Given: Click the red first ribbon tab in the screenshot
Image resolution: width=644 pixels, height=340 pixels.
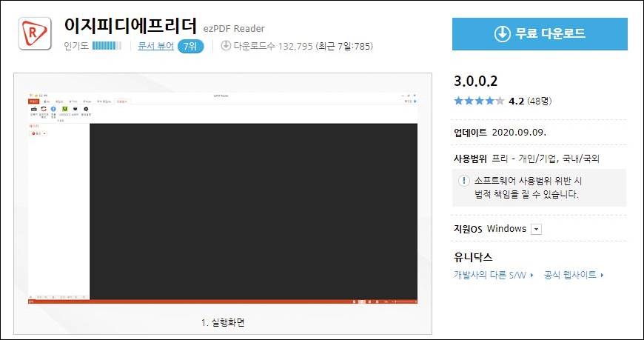Looking at the screenshot, I should pos(33,101).
